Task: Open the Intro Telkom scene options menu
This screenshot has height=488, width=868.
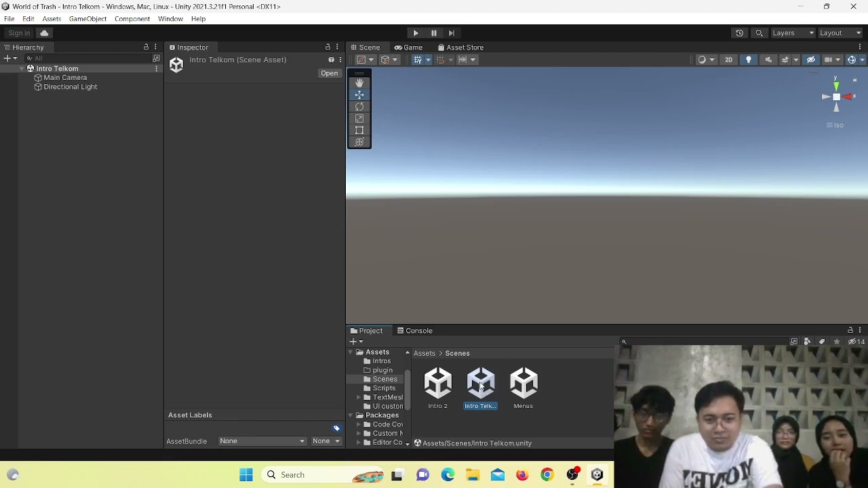Action: tap(157, 68)
